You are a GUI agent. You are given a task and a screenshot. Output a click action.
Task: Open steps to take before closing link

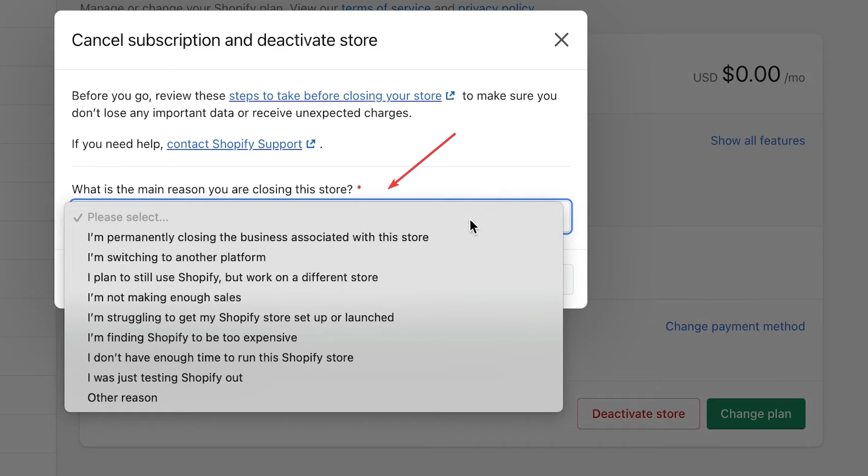[x=335, y=96]
